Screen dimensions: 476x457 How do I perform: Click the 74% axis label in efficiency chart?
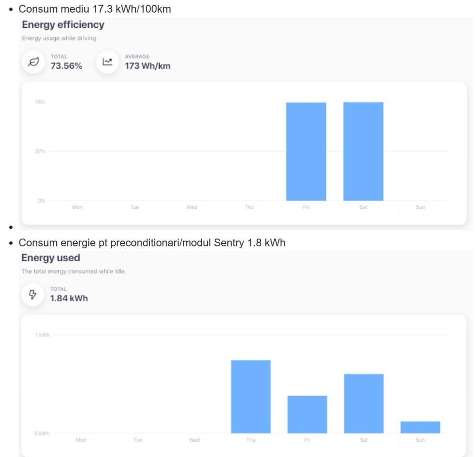click(x=40, y=102)
